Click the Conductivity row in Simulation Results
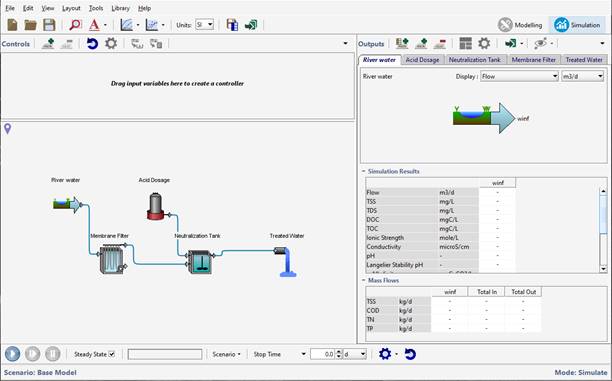The image size is (612, 381). 441,247
